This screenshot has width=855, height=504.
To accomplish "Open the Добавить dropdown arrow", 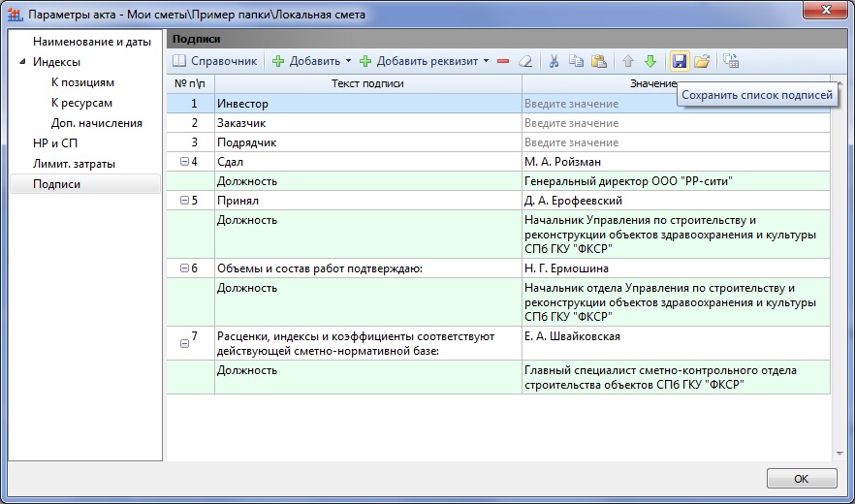I will pyautogui.click(x=348, y=61).
